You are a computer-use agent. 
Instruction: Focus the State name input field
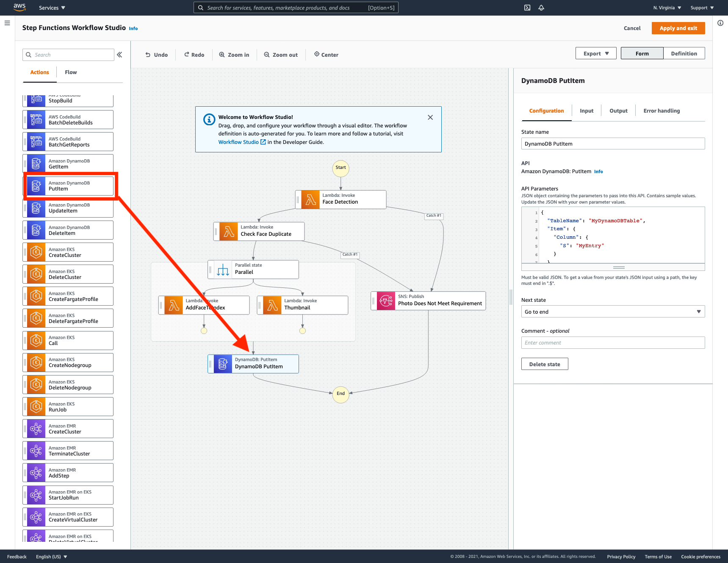click(x=613, y=144)
